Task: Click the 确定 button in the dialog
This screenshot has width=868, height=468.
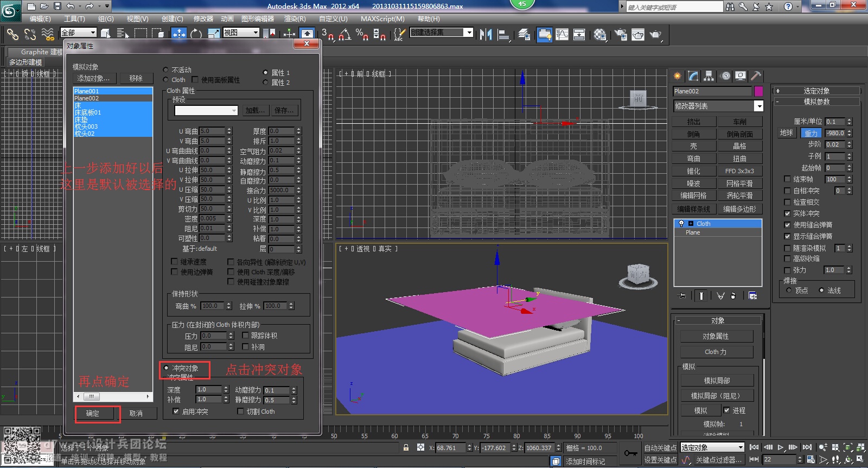Action: coord(92,413)
